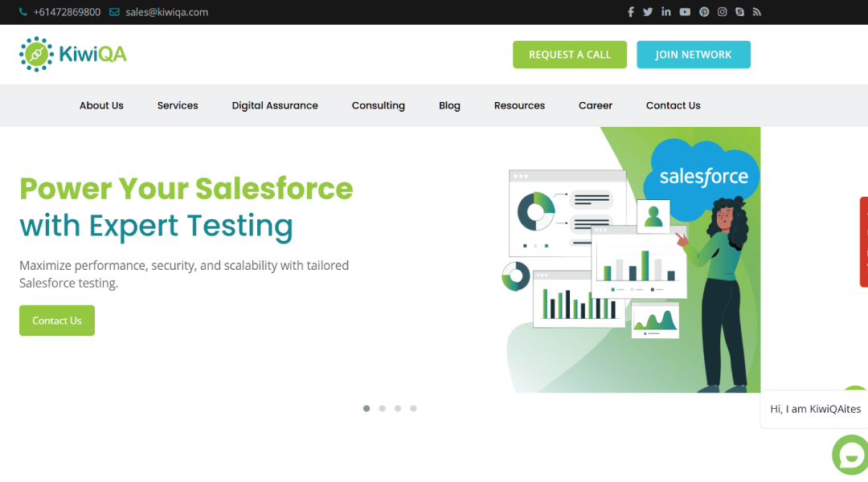Jump to the third slider dot
The height and width of the screenshot is (482, 868).
click(398, 408)
